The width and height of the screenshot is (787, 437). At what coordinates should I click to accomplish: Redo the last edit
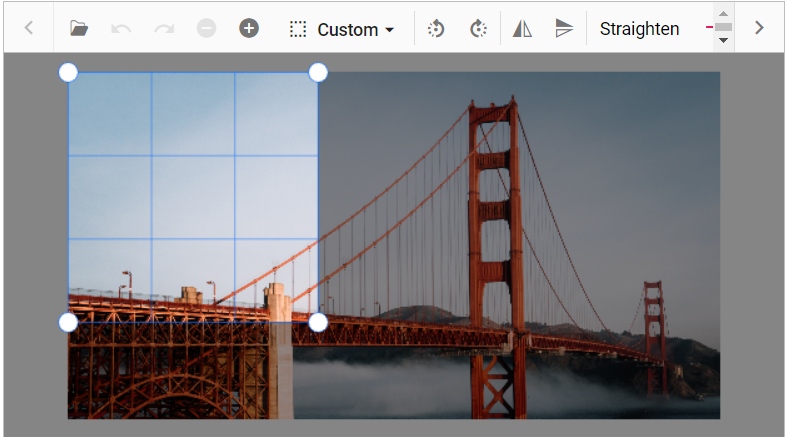[x=164, y=29]
